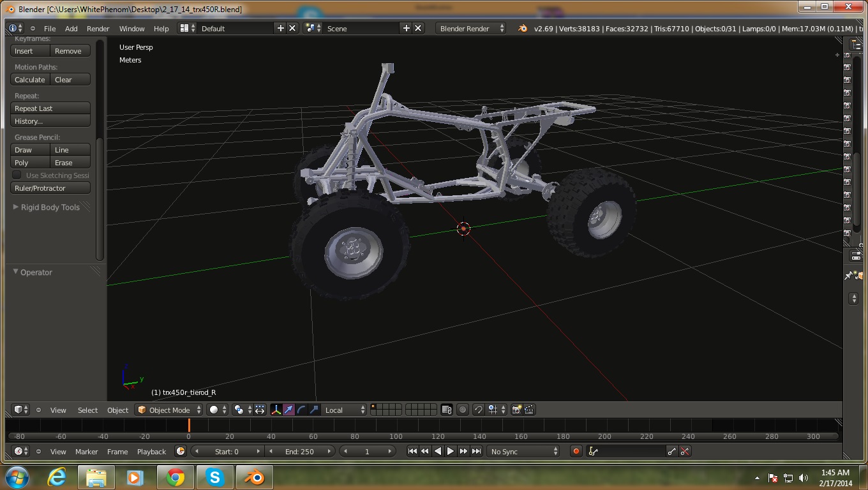Click the Ruler/Protractor button
Viewport: 868px width, 490px height.
tap(50, 188)
